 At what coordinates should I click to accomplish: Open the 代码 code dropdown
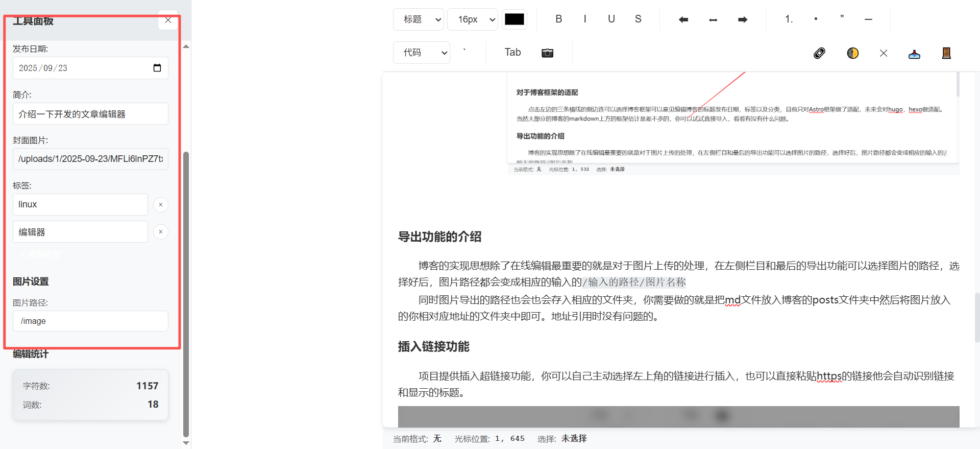point(421,53)
